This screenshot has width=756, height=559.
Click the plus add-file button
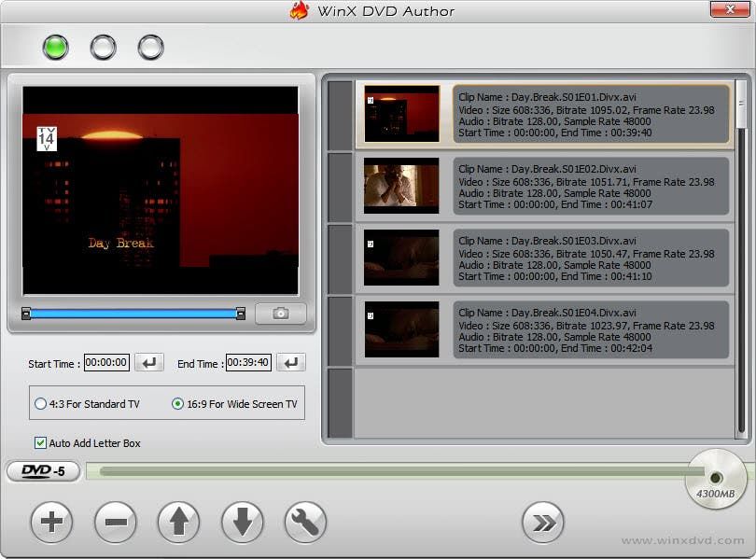click(51, 522)
